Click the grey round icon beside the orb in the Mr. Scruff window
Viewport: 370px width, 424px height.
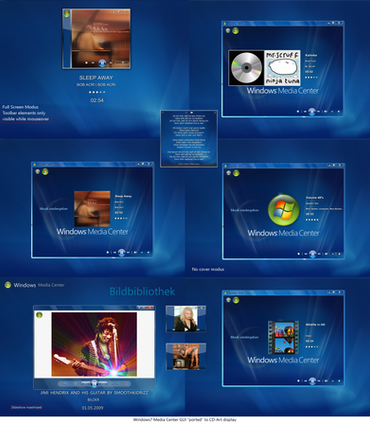[x=228, y=31]
